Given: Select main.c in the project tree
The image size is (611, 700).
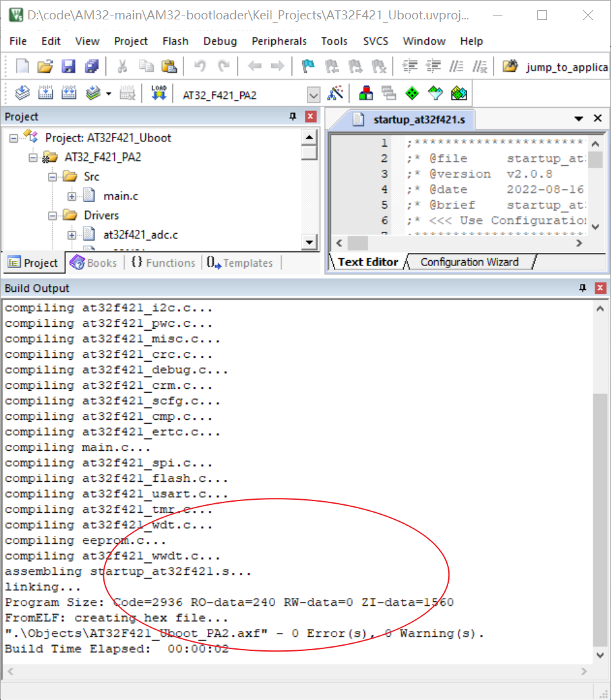Looking at the screenshot, I should (x=121, y=196).
